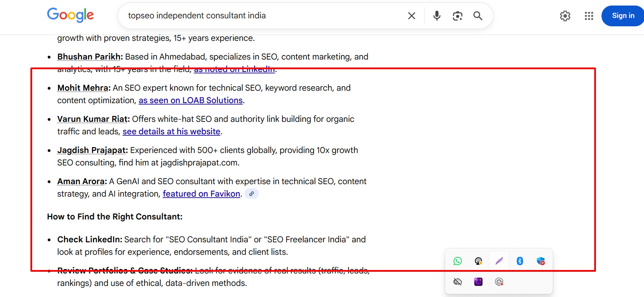Open the Orbot app icon
This screenshot has height=297, width=644.
tap(478, 281)
